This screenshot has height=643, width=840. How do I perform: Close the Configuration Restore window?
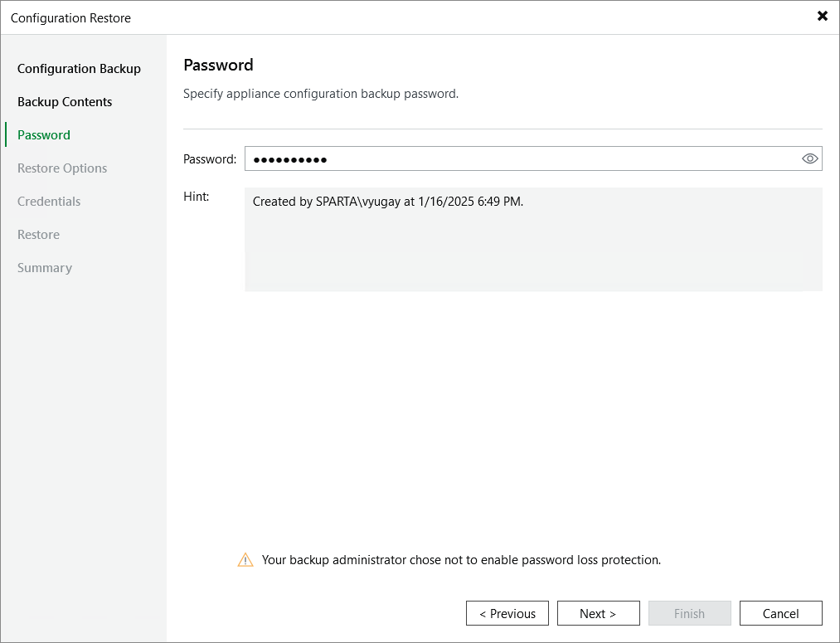tap(822, 16)
